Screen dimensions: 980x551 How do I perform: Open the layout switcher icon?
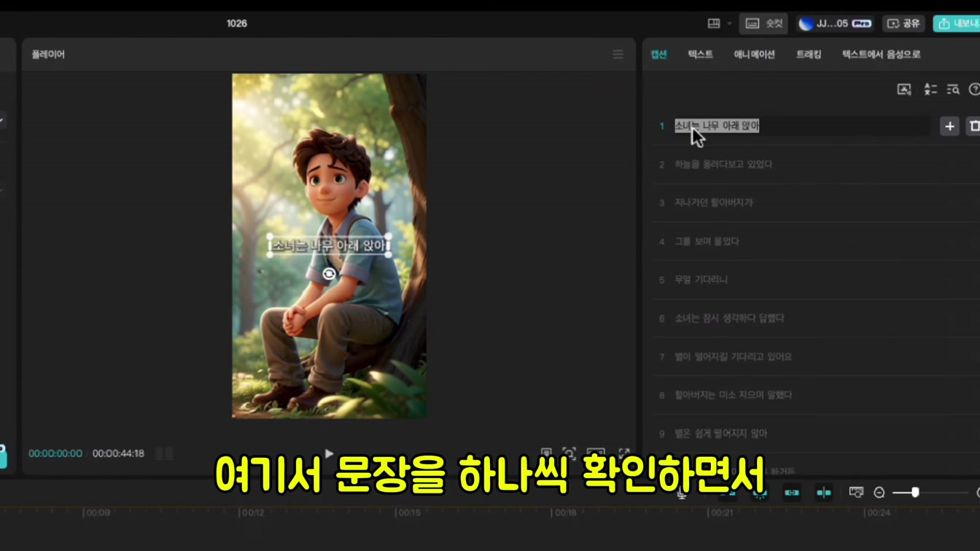point(714,23)
